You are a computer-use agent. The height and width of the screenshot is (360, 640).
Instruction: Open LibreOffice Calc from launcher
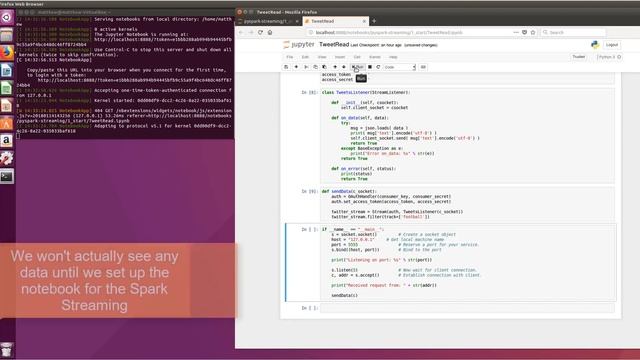tap(7, 88)
